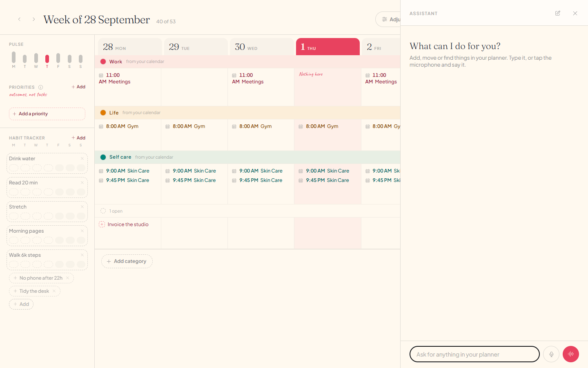The width and height of the screenshot is (588, 368).
Task: Click Add next to Priorities
Action: click(x=78, y=87)
